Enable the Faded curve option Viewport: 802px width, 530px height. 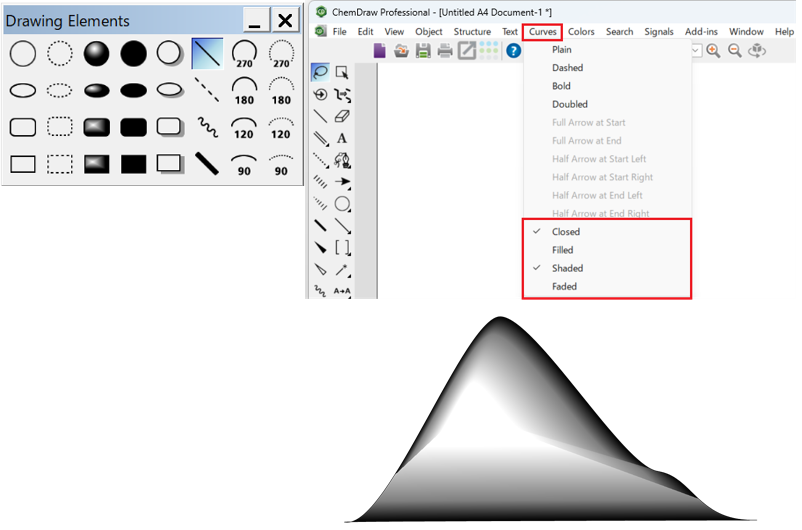click(564, 286)
